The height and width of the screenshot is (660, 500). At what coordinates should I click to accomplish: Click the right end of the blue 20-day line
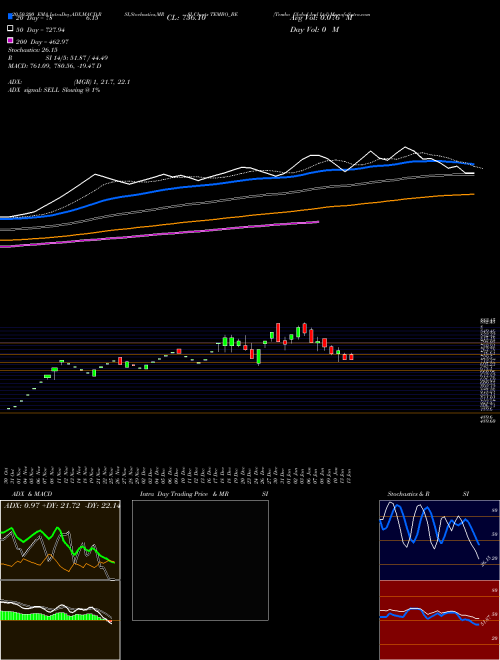[x=473, y=164]
